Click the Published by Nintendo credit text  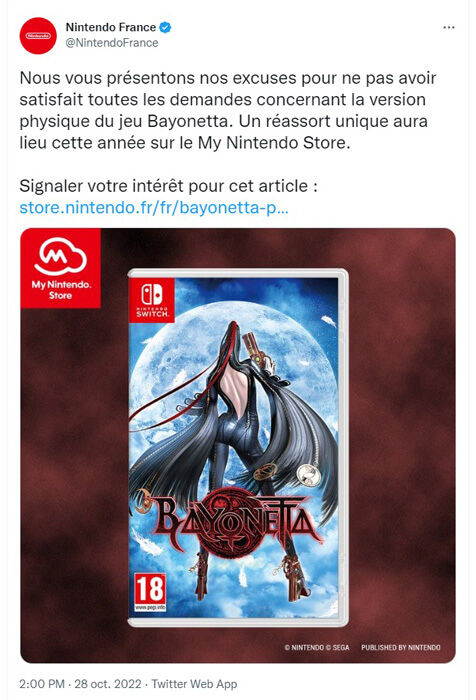(401, 647)
